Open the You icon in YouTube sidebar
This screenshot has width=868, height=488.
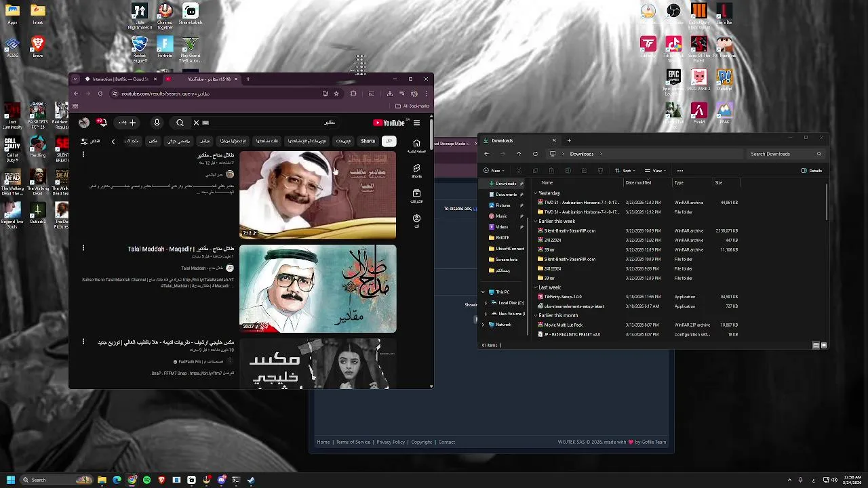[x=416, y=221]
